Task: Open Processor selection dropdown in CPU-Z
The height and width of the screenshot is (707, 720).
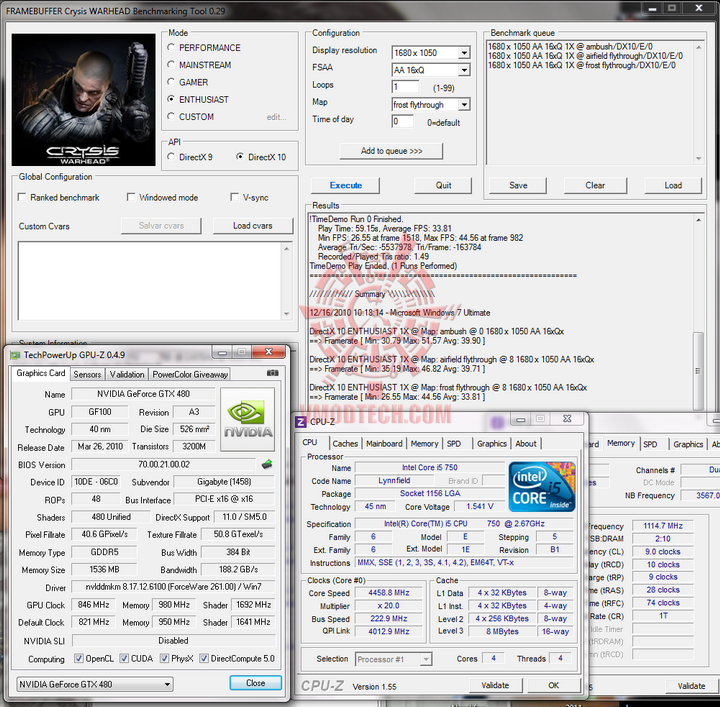Action: coord(426,659)
